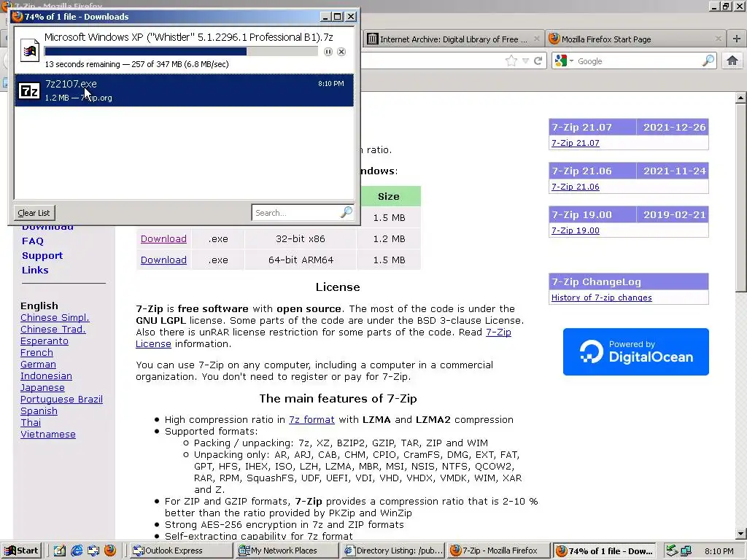Close the Mozilla Firefox Start Page tab
This screenshot has height=560, width=747.
(719, 39)
